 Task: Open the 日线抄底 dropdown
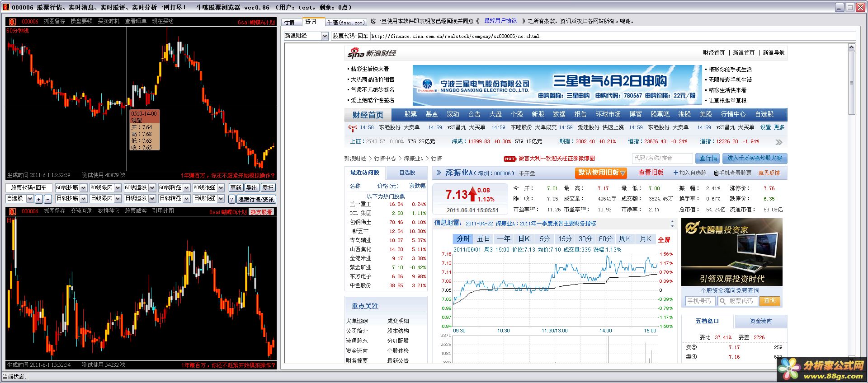[83, 199]
